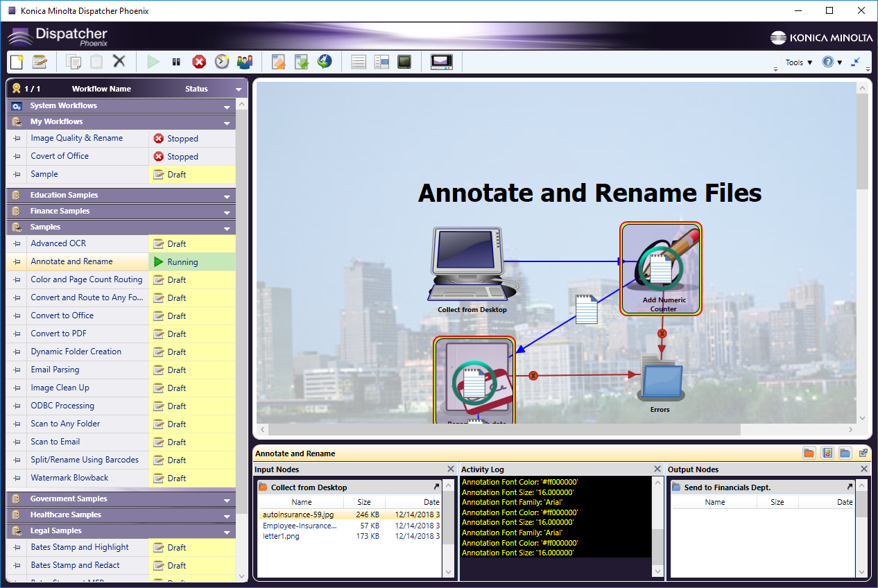Click the globe web toolbar icon
Screen dimensions: 878x588
tap(325, 62)
